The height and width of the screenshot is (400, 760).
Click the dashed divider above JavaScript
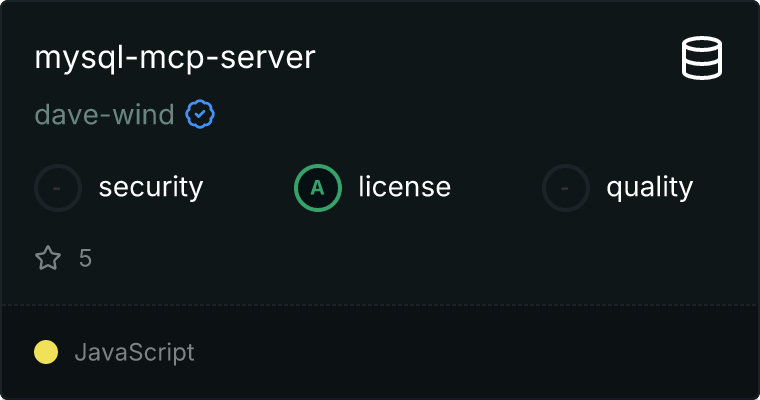point(380,304)
